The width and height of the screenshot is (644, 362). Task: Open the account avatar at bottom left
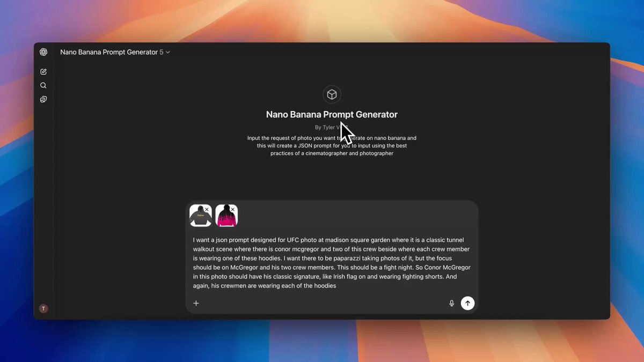[x=43, y=308]
